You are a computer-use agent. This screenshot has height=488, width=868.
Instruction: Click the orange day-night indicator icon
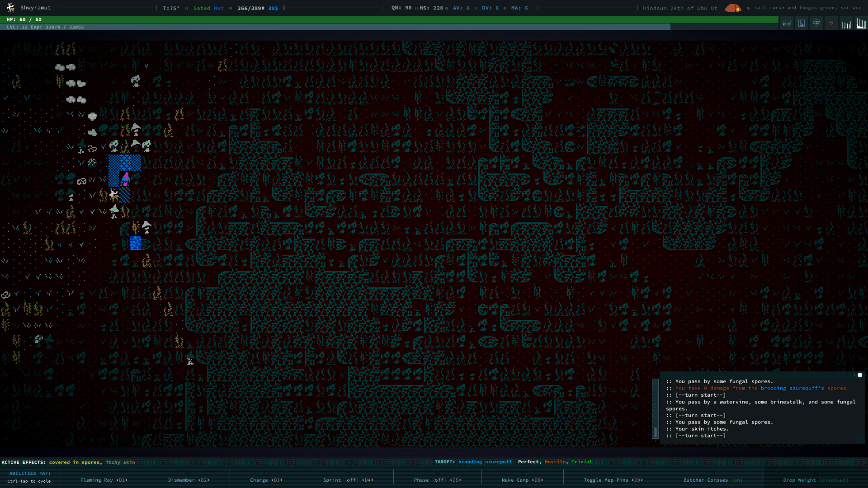733,8
